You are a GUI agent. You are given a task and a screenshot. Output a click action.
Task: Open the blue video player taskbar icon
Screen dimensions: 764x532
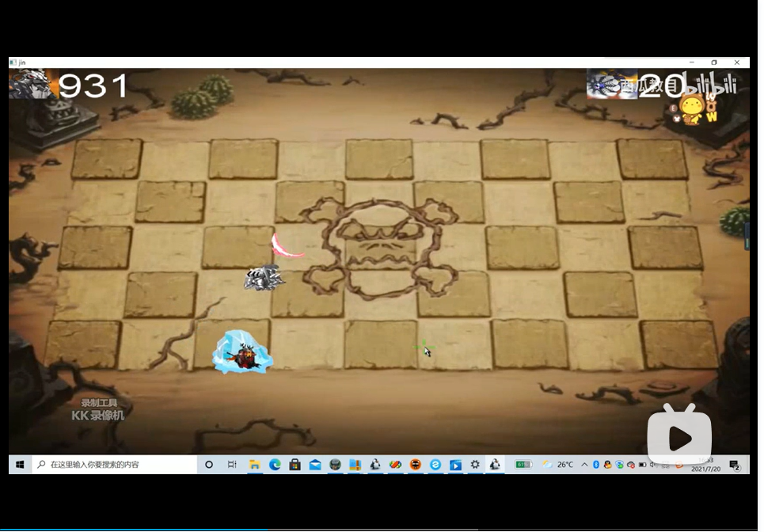(x=455, y=465)
